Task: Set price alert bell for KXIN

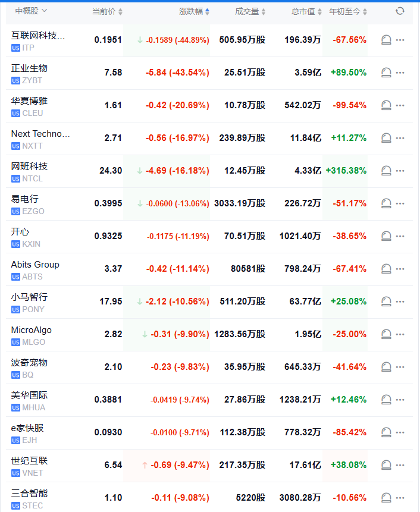Action: (386, 235)
